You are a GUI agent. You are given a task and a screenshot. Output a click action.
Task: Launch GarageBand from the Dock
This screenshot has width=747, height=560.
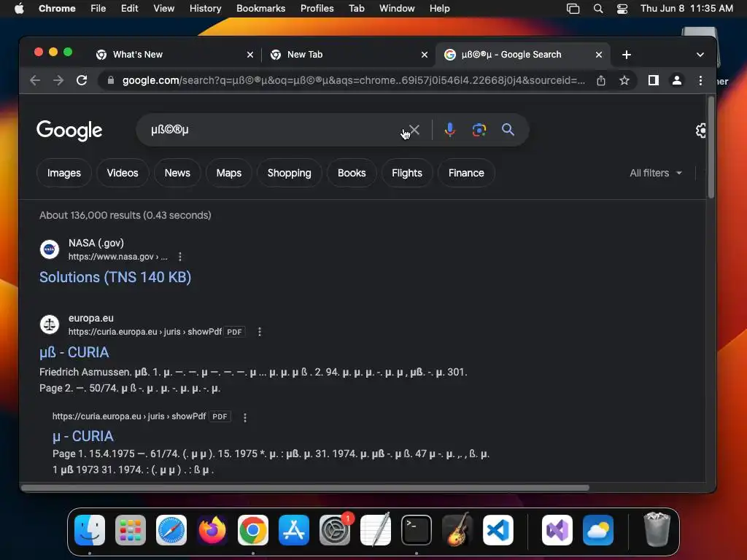(457, 530)
